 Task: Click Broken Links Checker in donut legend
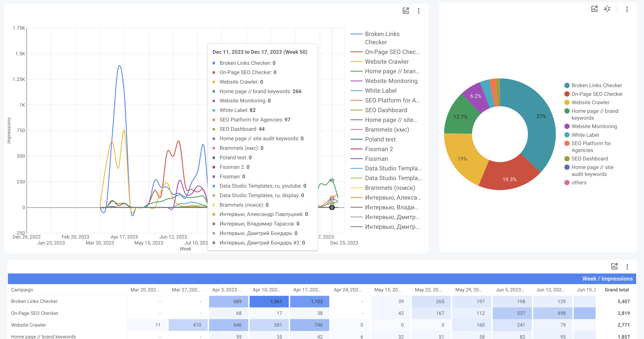click(x=593, y=85)
